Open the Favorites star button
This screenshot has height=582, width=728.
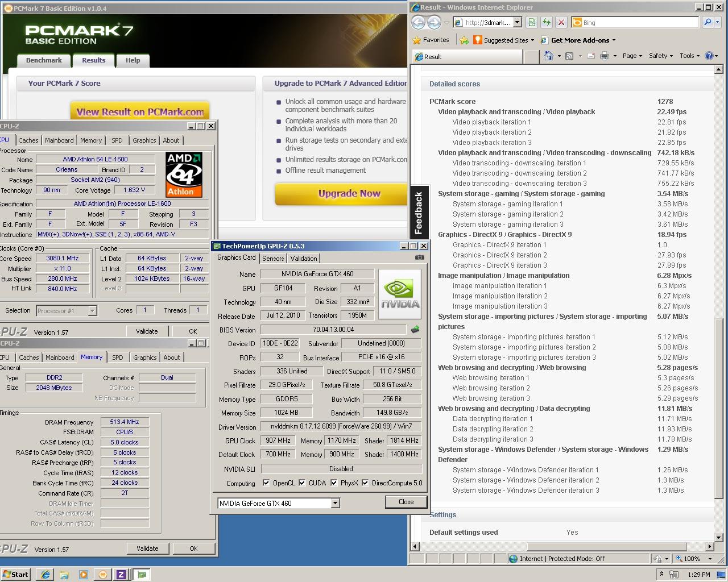[431, 40]
